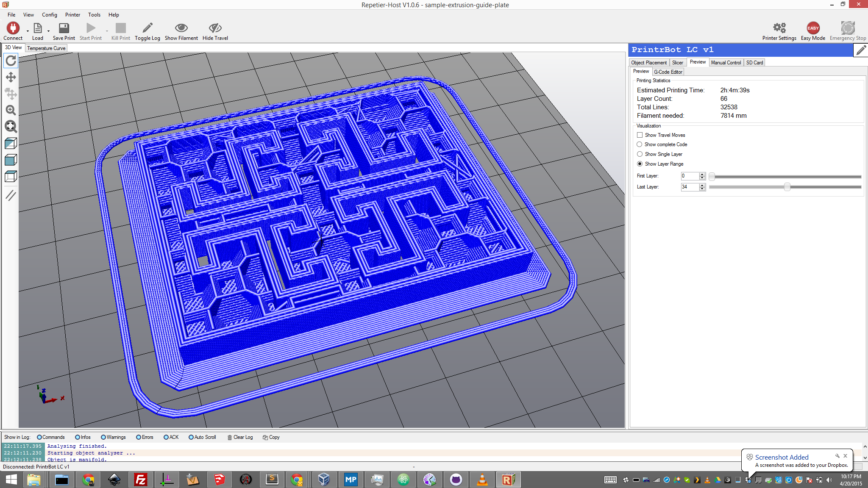Click the zoom to fit objects icon
Viewport: 868px width, 488px height.
pyautogui.click(x=11, y=126)
